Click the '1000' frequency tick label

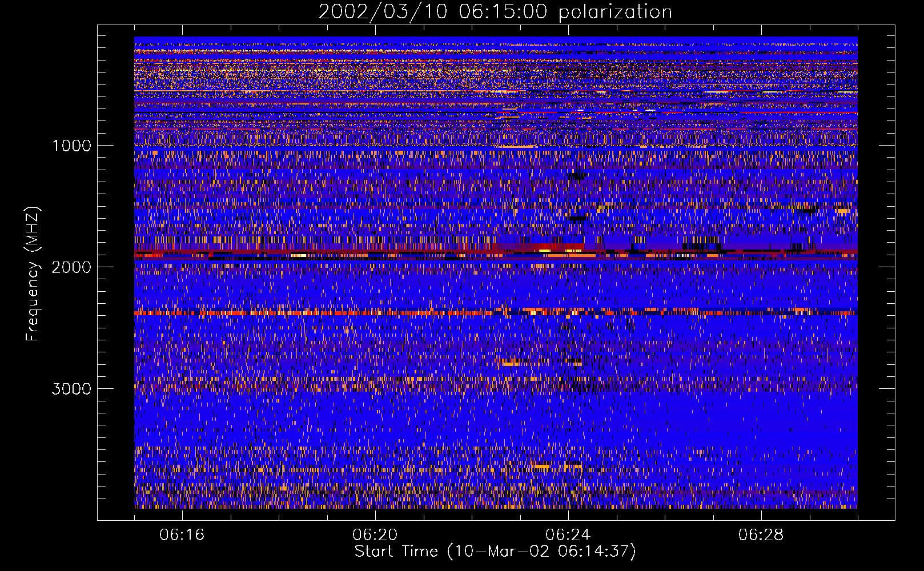click(x=71, y=146)
